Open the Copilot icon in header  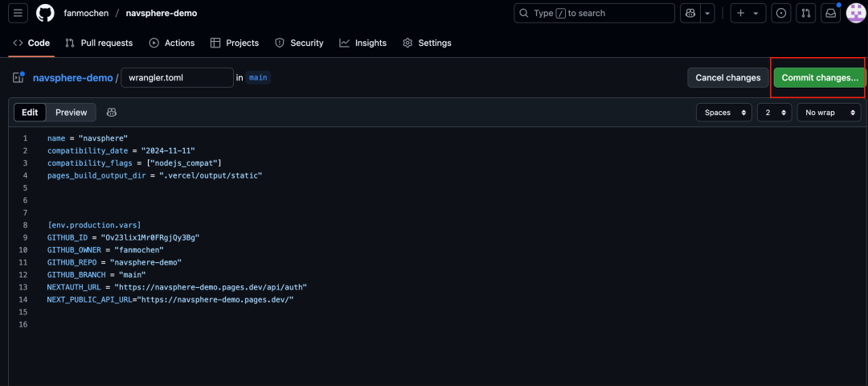point(690,13)
